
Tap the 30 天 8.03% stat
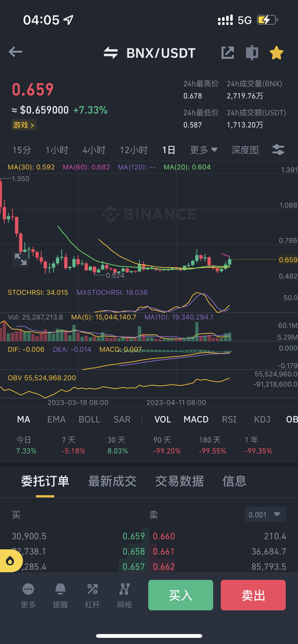coord(118,445)
